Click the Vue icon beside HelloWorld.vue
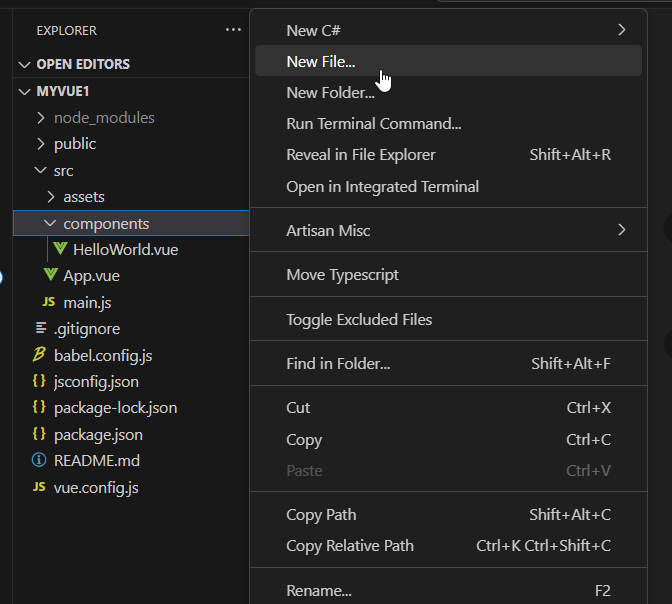Image resolution: width=672 pixels, height=604 pixels. pyautogui.click(x=60, y=249)
